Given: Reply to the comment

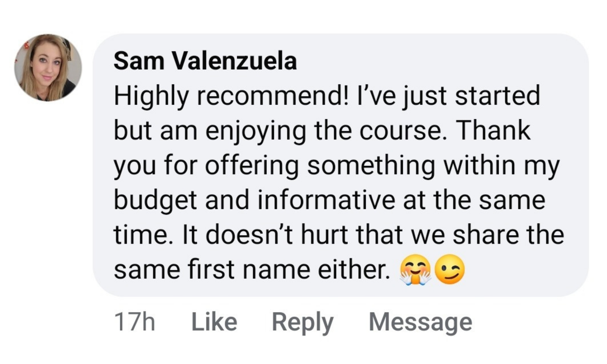Looking at the screenshot, I should pos(302,322).
